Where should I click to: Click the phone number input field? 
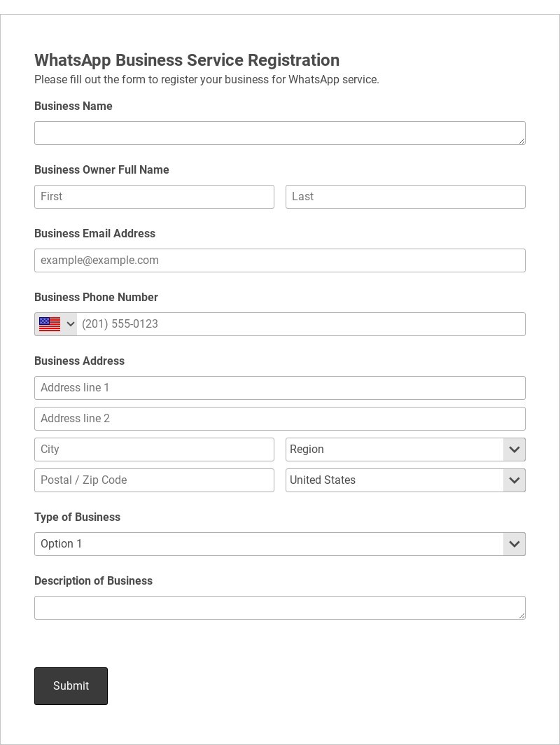pyautogui.click(x=301, y=324)
